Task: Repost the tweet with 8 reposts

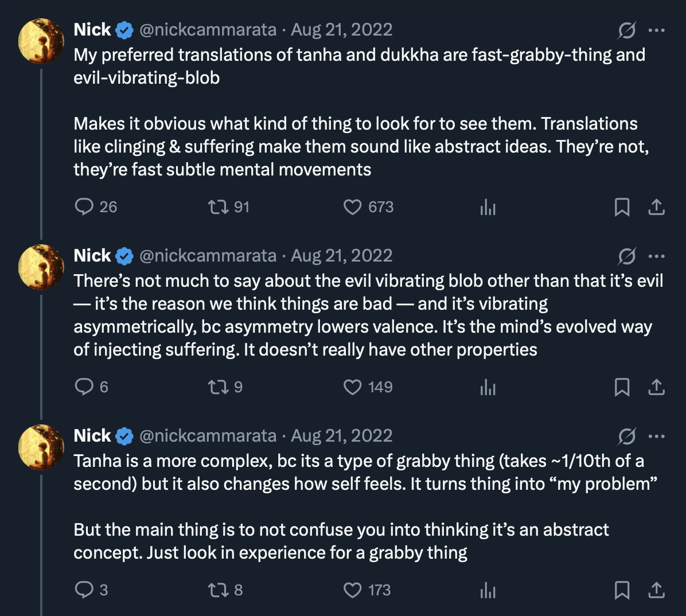Action: 218,590
